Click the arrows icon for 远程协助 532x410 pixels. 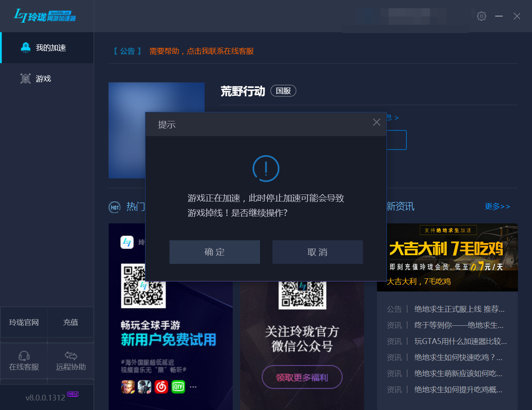(x=70, y=355)
